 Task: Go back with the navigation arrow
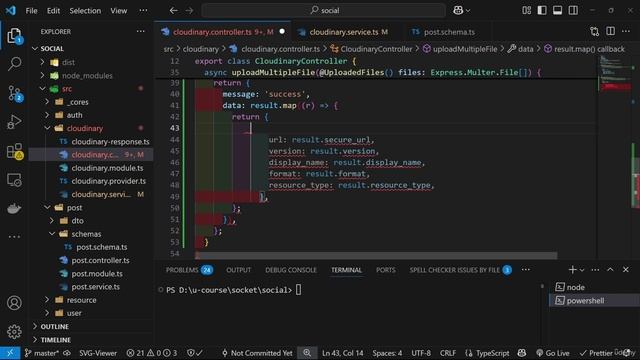pyautogui.click(x=173, y=11)
